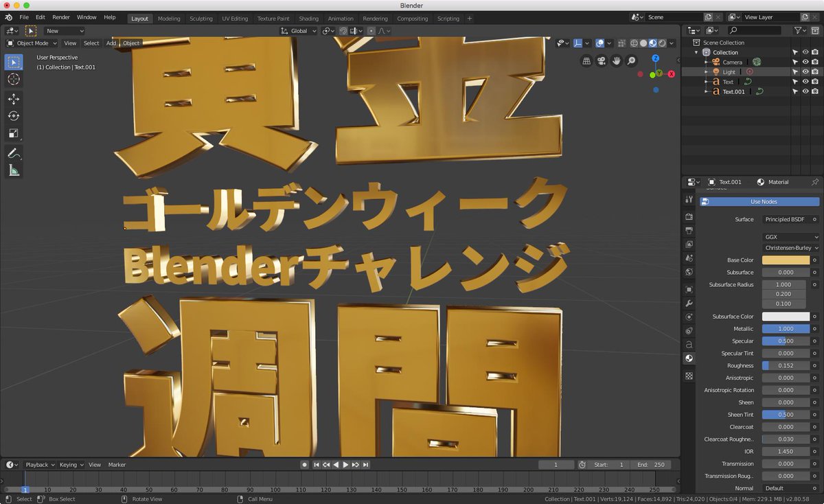Expand the Camera outliner row
824x504 pixels.
coord(705,62)
